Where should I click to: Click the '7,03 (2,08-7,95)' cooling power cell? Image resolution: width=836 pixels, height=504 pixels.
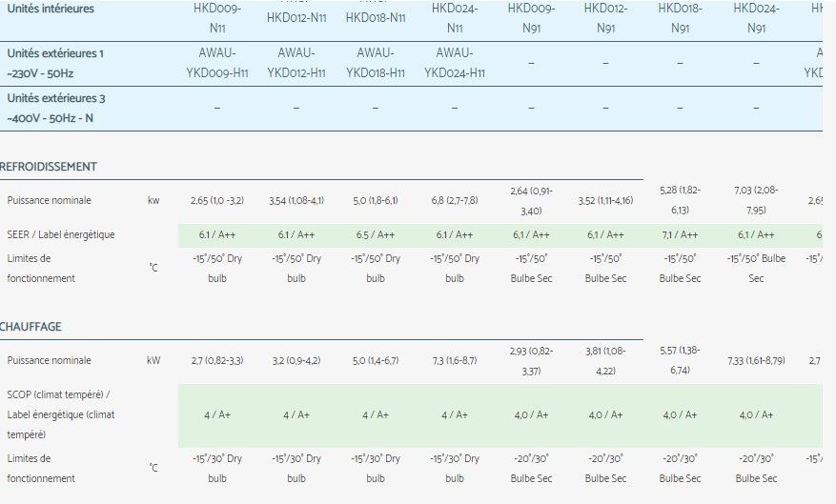click(757, 200)
